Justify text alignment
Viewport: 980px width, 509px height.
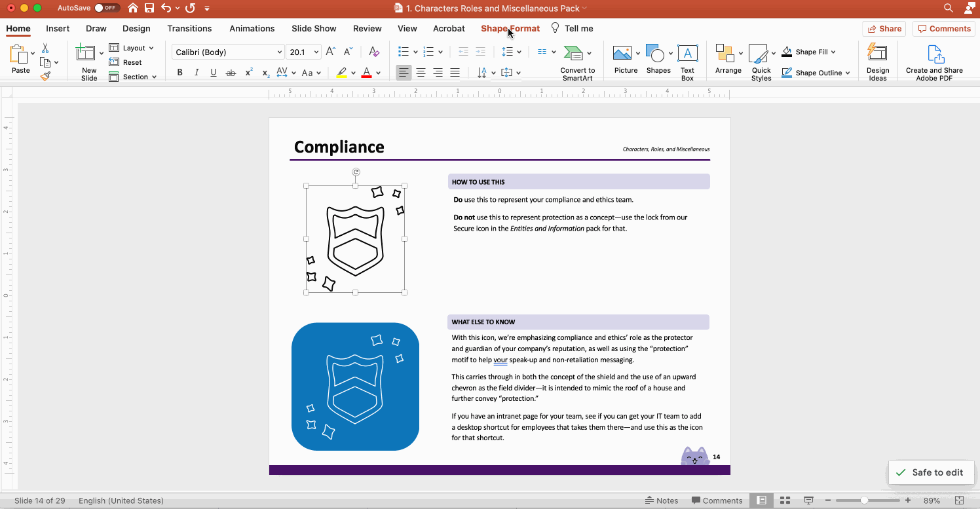(455, 73)
